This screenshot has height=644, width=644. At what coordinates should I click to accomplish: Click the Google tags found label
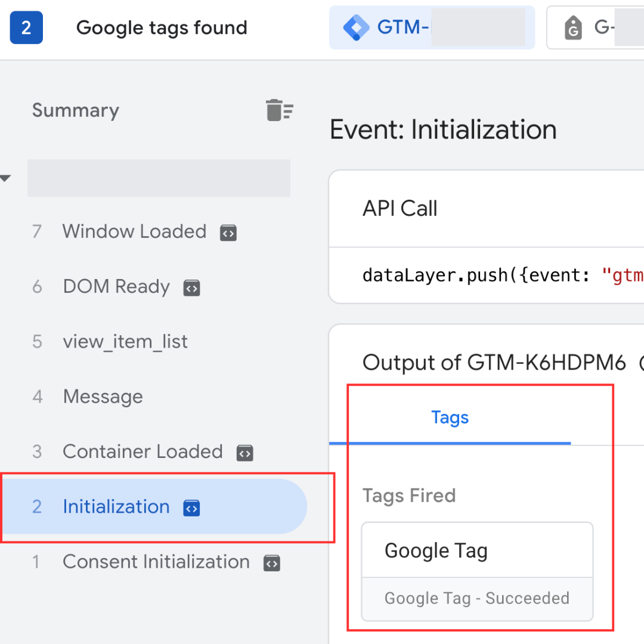click(162, 28)
